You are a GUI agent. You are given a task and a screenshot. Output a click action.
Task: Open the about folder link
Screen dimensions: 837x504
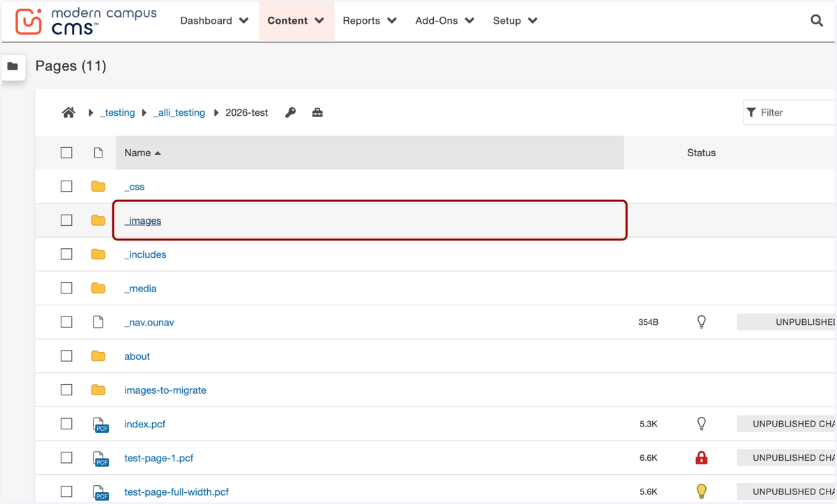137,356
